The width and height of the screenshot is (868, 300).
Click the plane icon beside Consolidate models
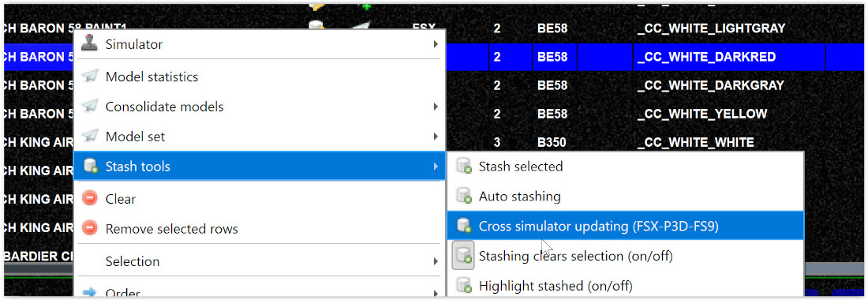[x=89, y=106]
